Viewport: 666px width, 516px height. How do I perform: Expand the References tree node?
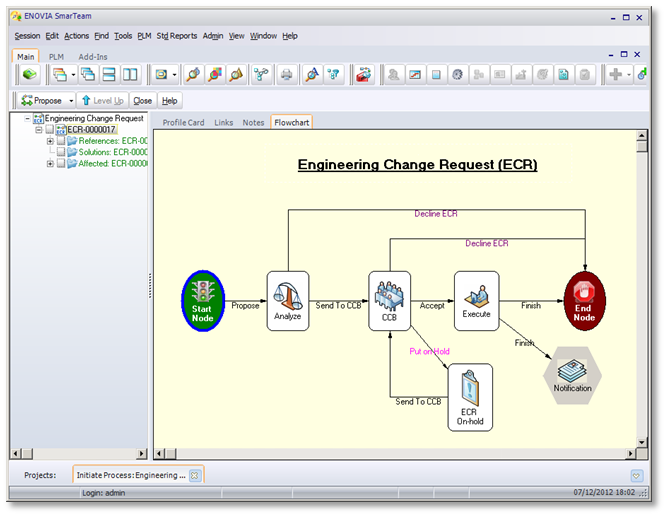[x=50, y=141]
